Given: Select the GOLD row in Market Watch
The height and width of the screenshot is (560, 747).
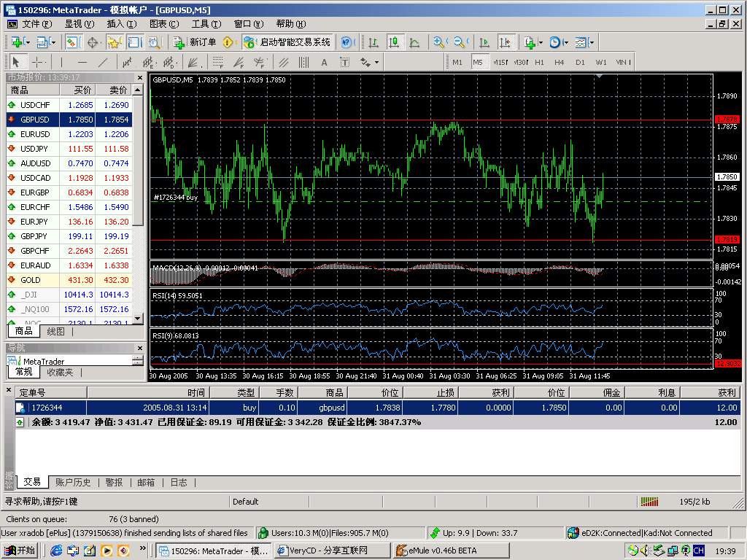Looking at the screenshot, I should tap(69, 280).
